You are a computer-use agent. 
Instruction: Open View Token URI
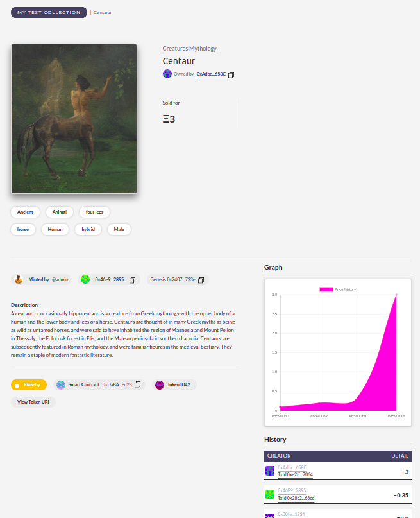pos(33,402)
